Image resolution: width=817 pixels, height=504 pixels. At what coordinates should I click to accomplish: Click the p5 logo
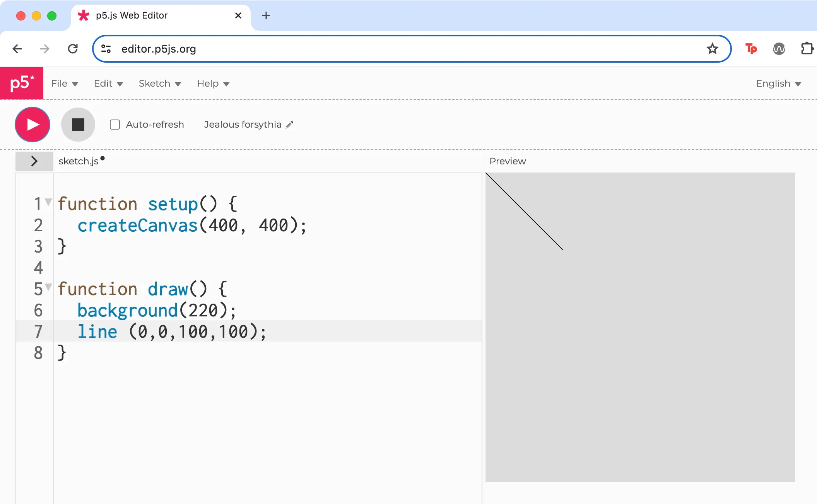point(22,83)
